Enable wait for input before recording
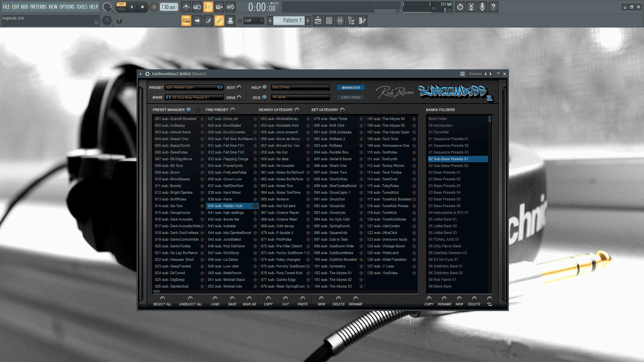 tap(197, 7)
